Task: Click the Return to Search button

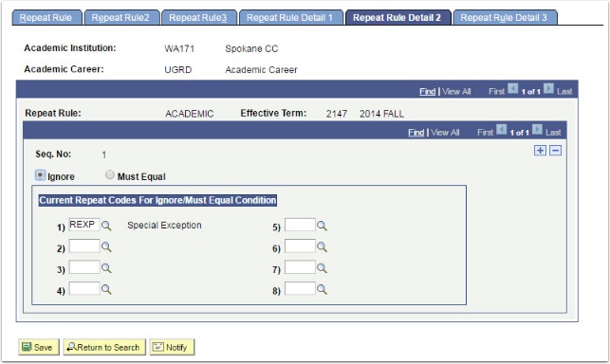Action: 104,347
